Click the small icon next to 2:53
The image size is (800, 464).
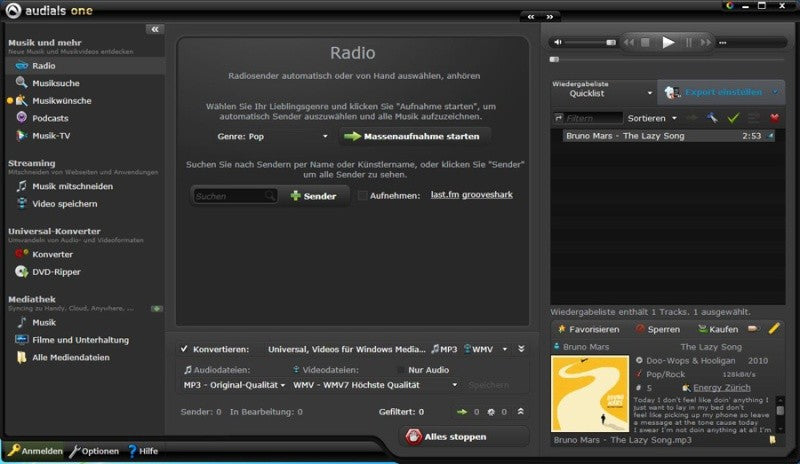(770, 136)
